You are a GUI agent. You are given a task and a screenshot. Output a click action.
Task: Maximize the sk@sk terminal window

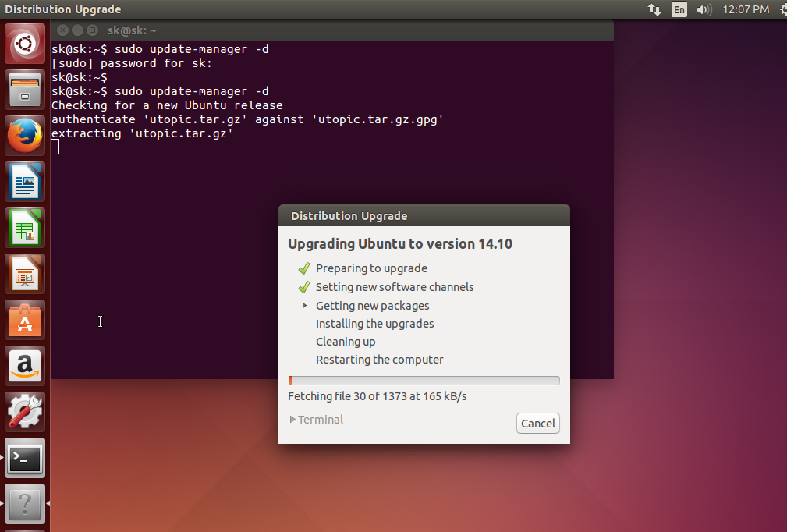92,30
